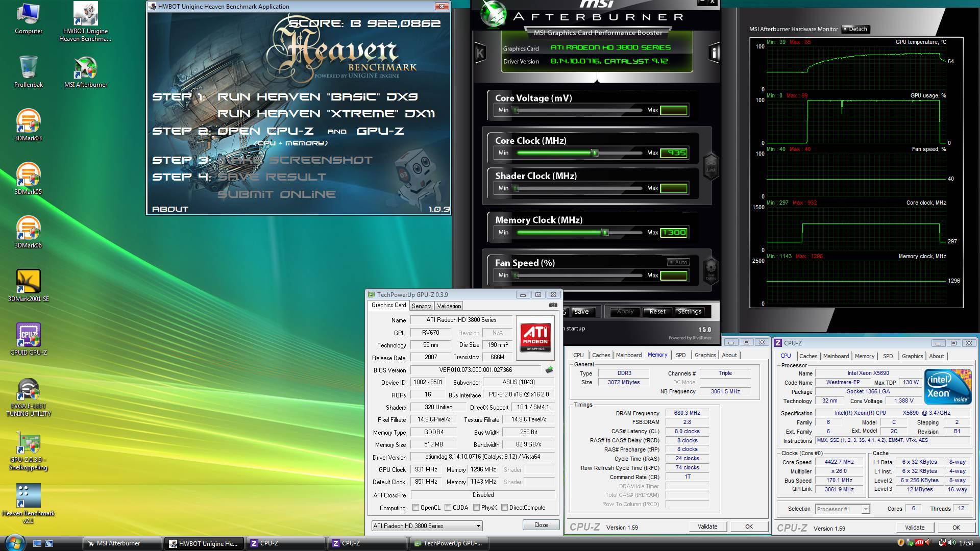The image size is (980, 551).
Task: Click Validate in CPU-Z memory window
Action: point(707,527)
